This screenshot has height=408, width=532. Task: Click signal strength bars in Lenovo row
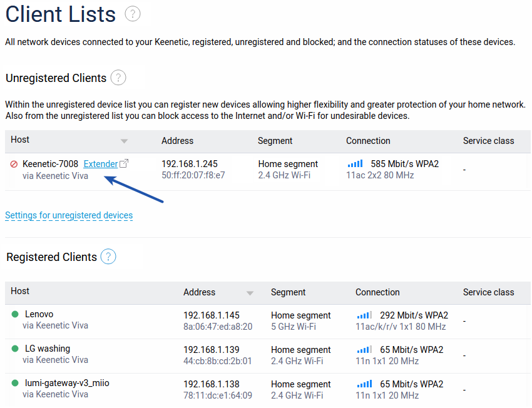pos(364,315)
